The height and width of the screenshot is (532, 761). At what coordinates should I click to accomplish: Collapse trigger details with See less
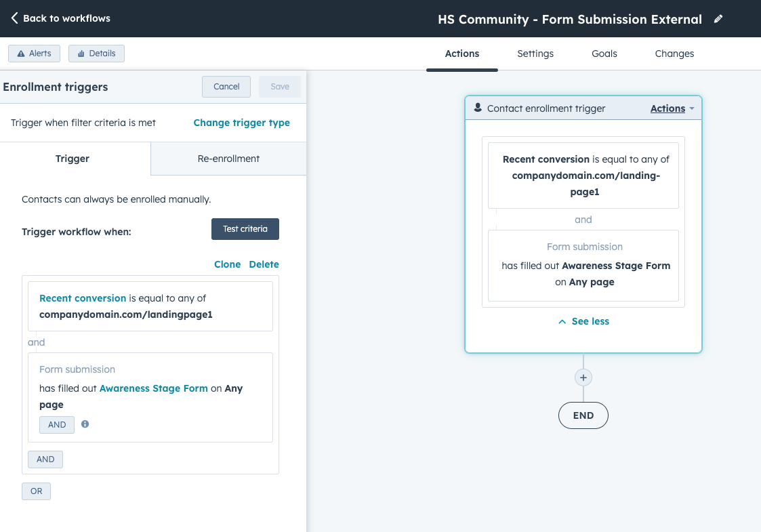coord(583,321)
